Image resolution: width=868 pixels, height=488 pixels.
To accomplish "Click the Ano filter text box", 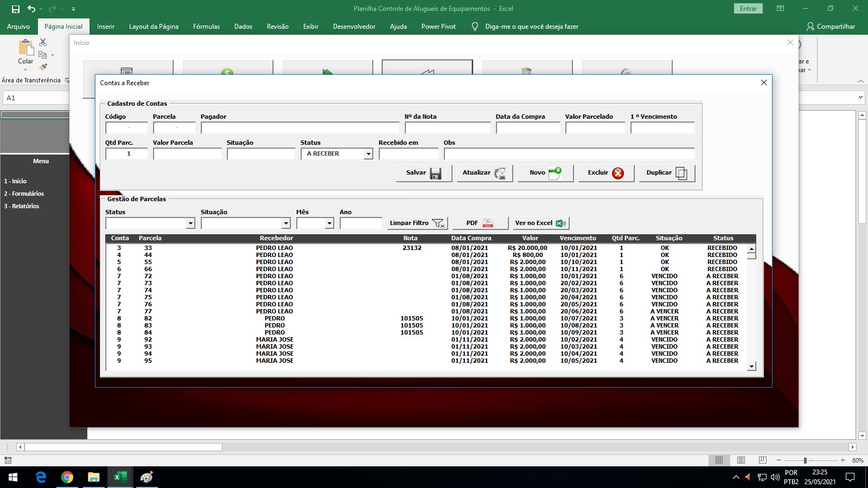I will pos(361,223).
